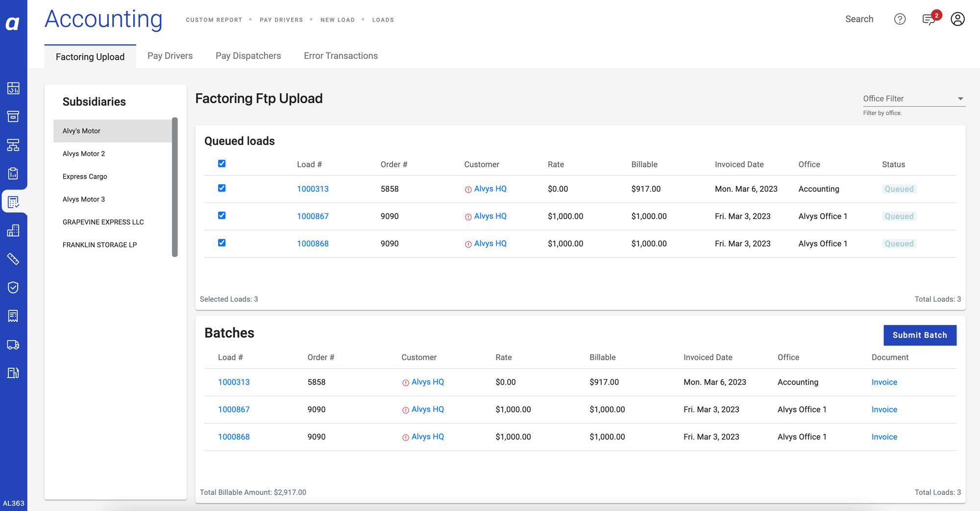This screenshot has height=511, width=980.
Task: Select the Alvy's Motor subsidiary
Action: pos(113,131)
